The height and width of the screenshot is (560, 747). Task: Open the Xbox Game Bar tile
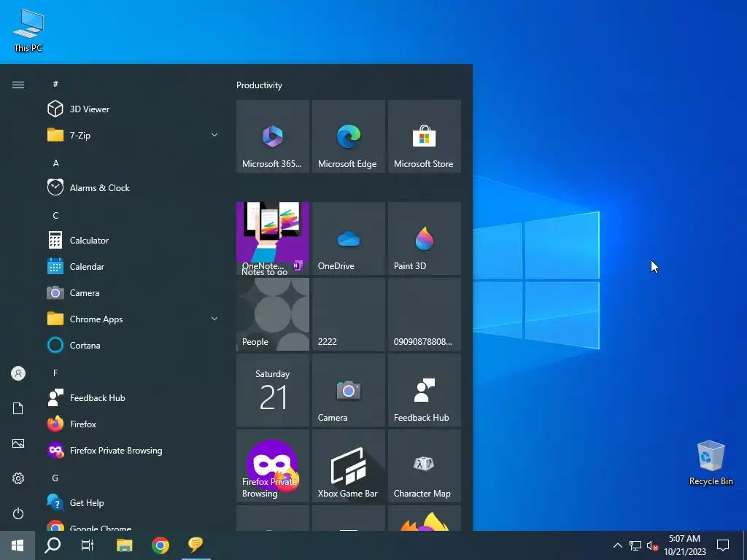coord(348,466)
